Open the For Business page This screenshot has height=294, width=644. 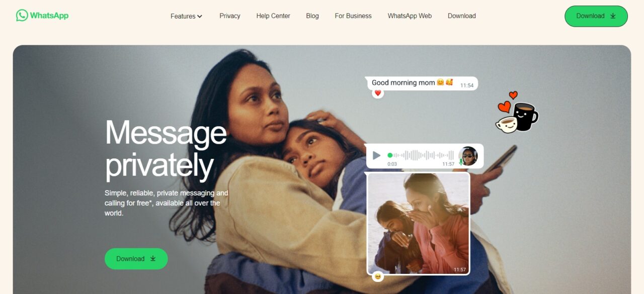pos(353,16)
